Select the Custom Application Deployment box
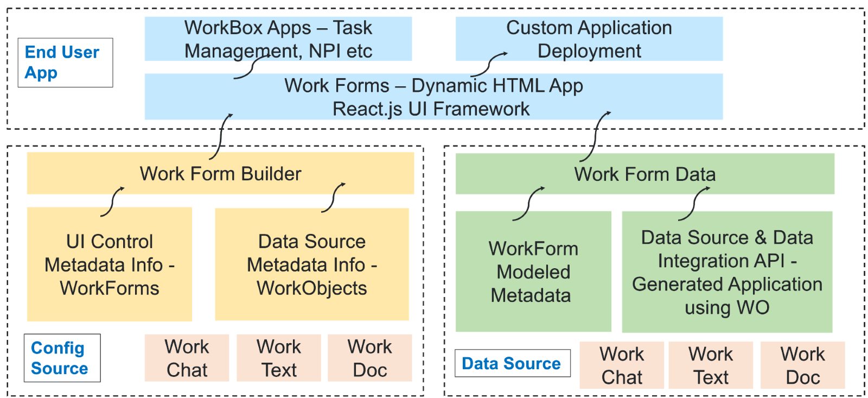Image resolution: width=868 pixels, height=398 pixels. pos(589,38)
